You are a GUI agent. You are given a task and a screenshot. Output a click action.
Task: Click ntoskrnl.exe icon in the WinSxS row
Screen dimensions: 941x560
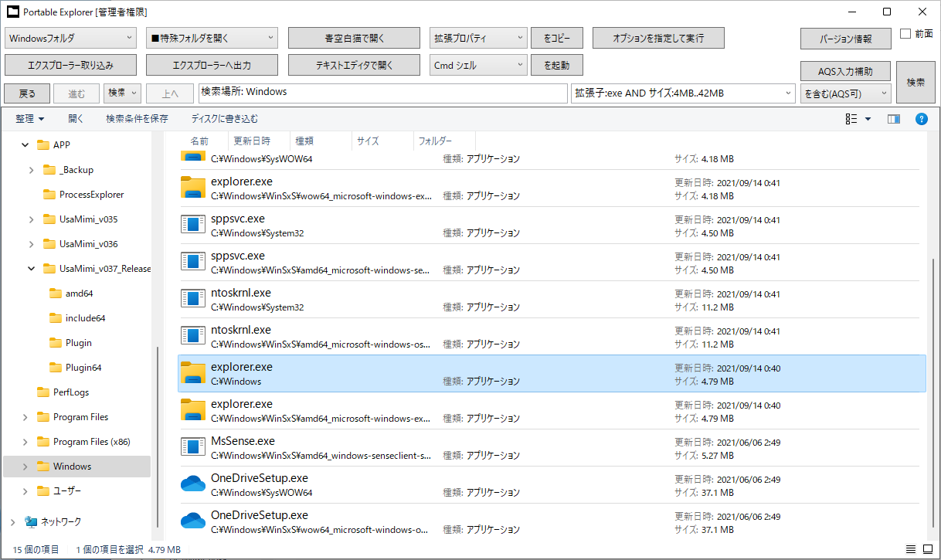(193, 336)
